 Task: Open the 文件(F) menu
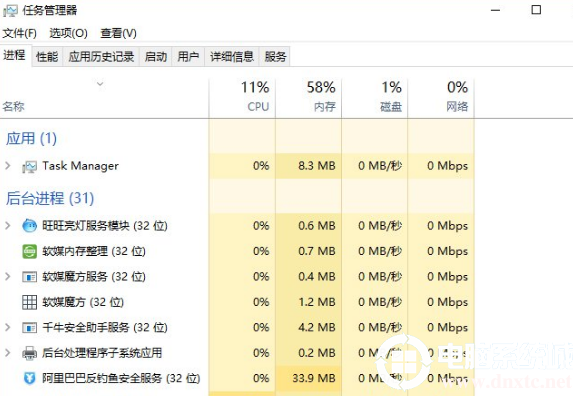pyautogui.click(x=19, y=33)
